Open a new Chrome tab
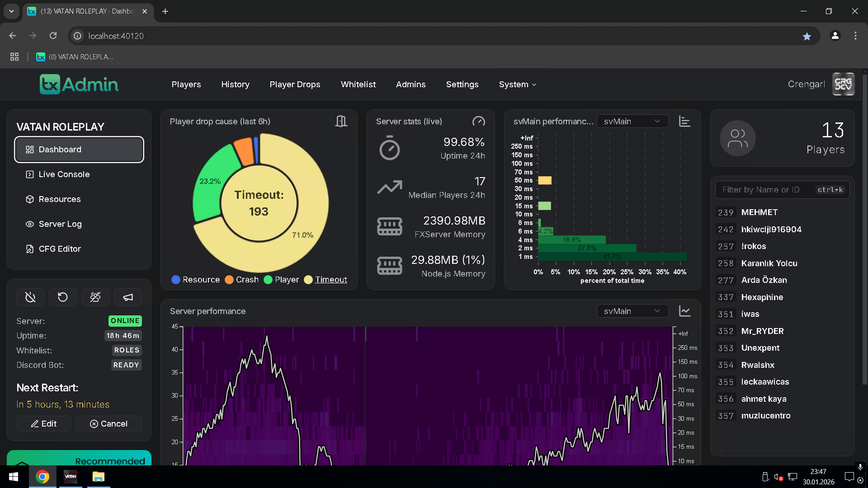868x488 pixels. 165,11
